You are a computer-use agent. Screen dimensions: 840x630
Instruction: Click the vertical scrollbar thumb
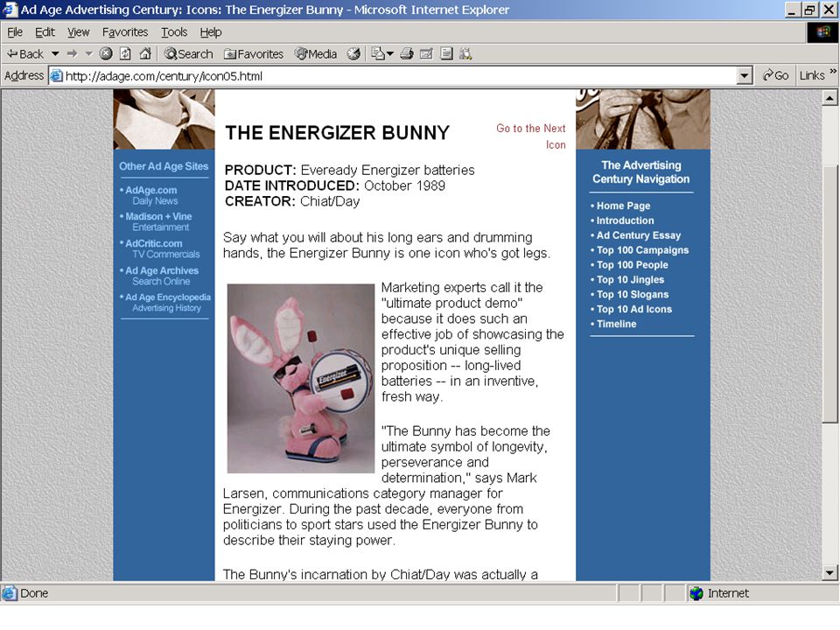click(829, 295)
